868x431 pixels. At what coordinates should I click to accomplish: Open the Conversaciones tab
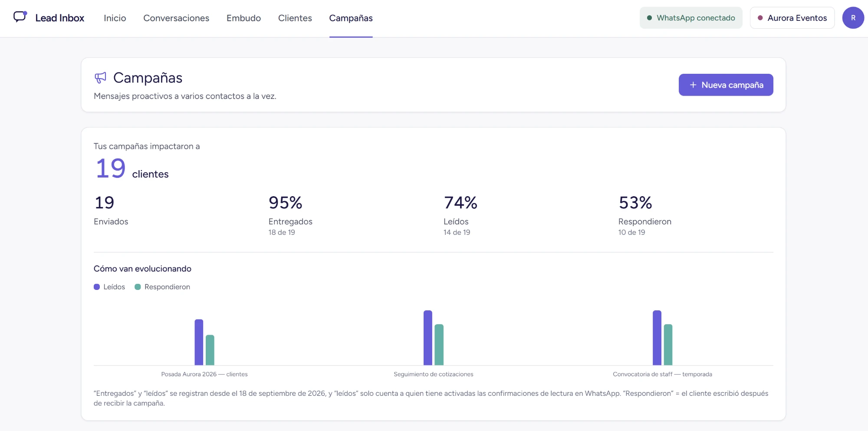tap(176, 18)
